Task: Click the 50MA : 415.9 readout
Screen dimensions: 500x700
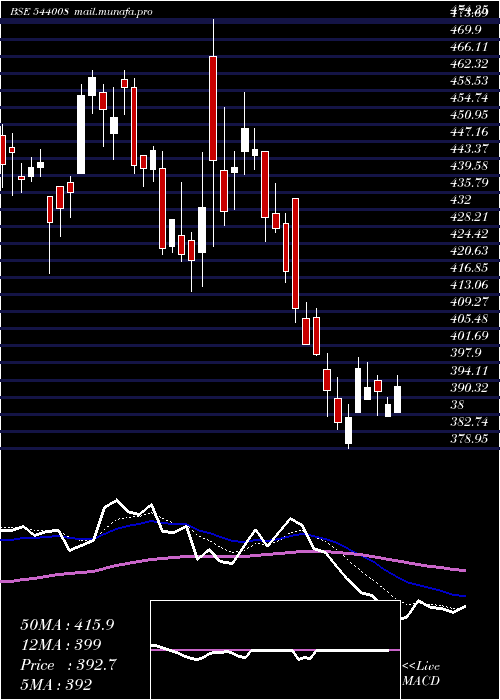Action: 67,625
